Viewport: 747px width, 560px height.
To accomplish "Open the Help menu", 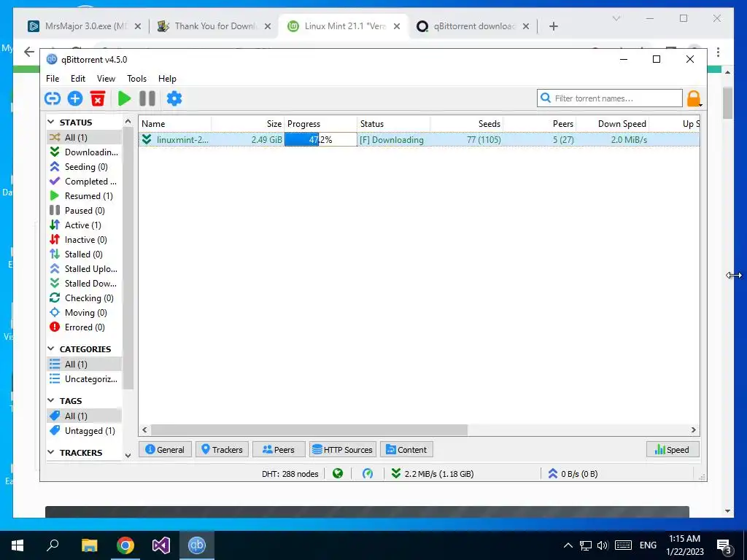I will point(167,79).
